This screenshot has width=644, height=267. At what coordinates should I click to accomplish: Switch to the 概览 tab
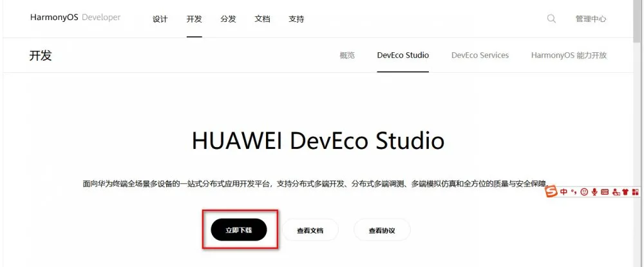[347, 55]
